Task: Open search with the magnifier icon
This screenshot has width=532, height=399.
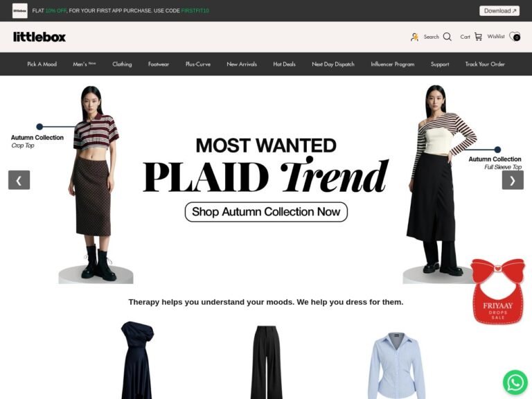Action: [447, 37]
